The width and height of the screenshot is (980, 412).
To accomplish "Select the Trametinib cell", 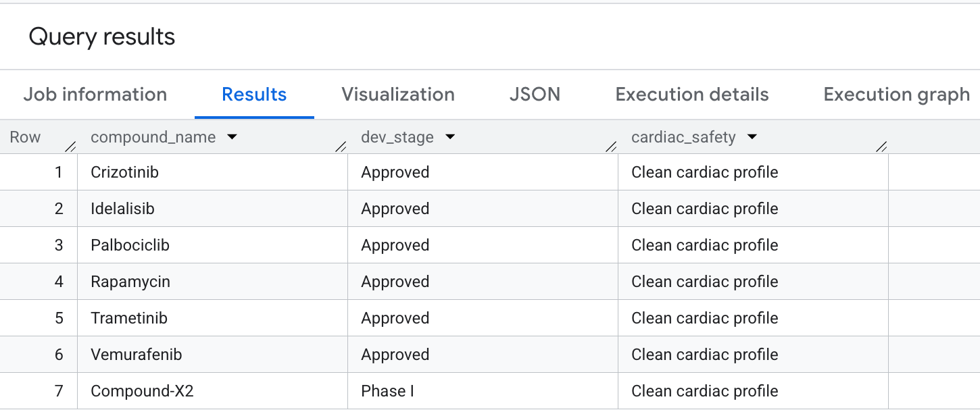I will point(213,318).
